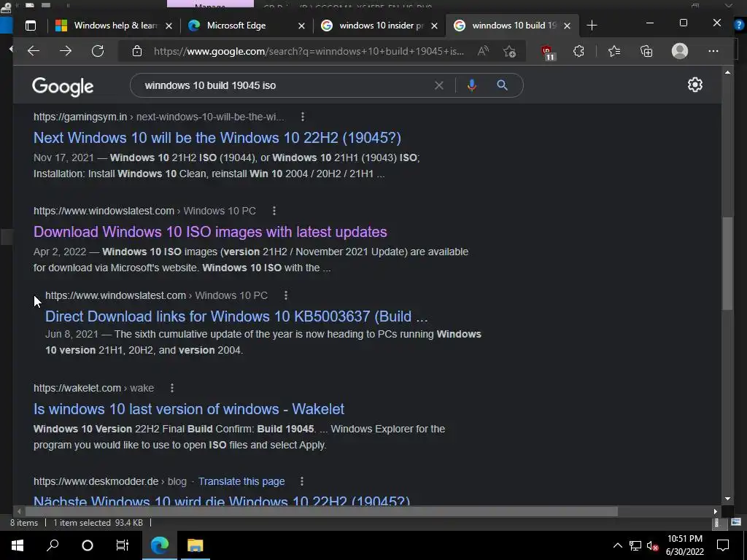Submit search with magnifier icon
The width and height of the screenshot is (747, 560).
[x=502, y=85]
